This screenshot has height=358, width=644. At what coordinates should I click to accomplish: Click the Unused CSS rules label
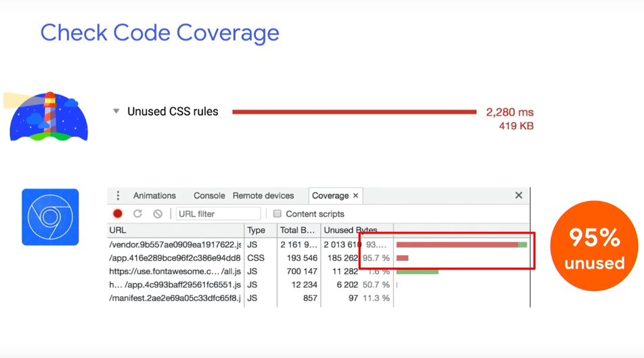pos(173,112)
